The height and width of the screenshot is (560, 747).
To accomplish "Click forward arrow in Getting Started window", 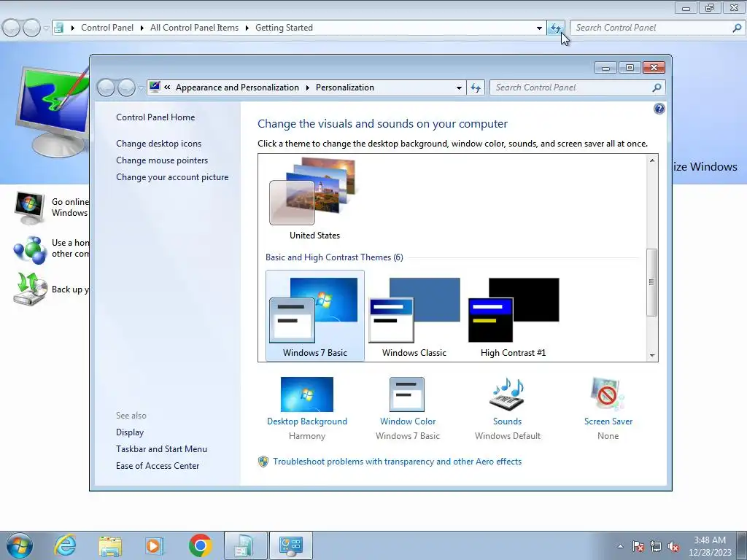I will [32, 28].
